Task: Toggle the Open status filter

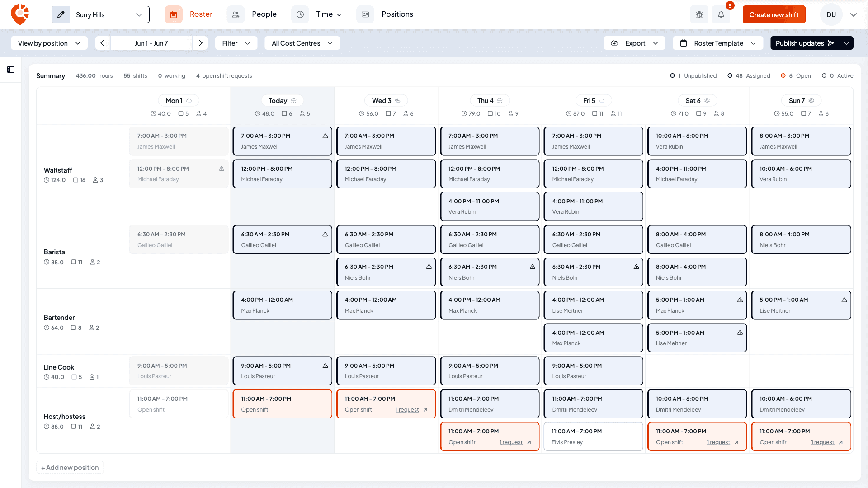Action: (796, 76)
